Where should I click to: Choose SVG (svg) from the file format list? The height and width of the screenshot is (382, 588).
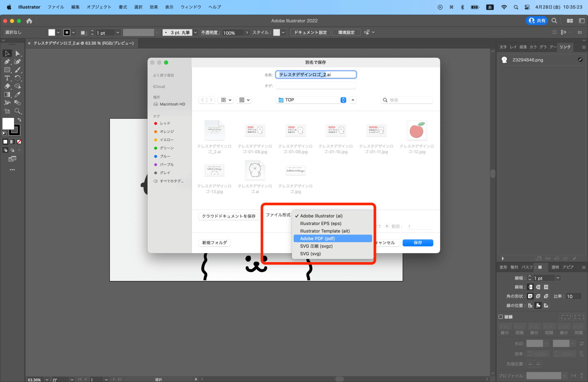click(310, 254)
